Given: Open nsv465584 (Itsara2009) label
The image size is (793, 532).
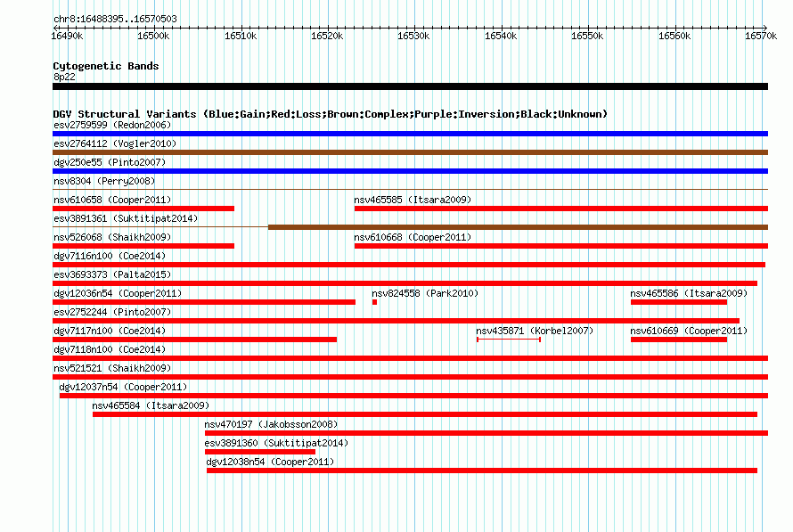Looking at the screenshot, I should 151,405.
